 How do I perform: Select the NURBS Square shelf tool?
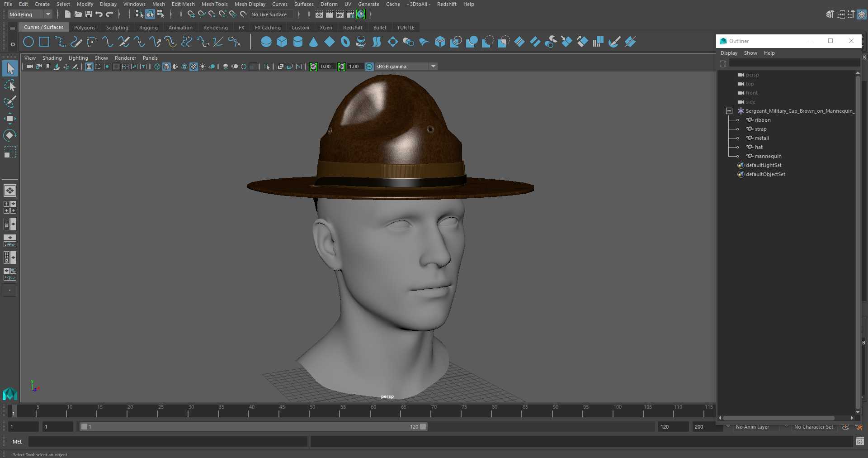[x=44, y=42]
